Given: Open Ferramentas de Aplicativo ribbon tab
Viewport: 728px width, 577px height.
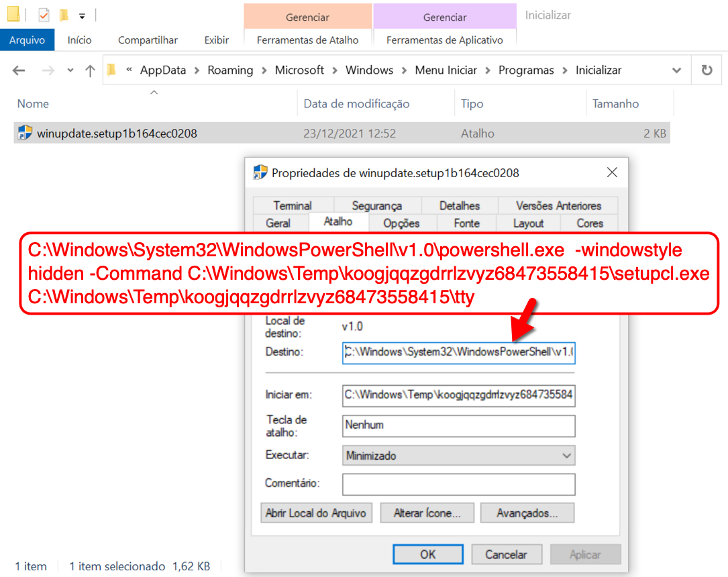Looking at the screenshot, I should tap(445, 40).
